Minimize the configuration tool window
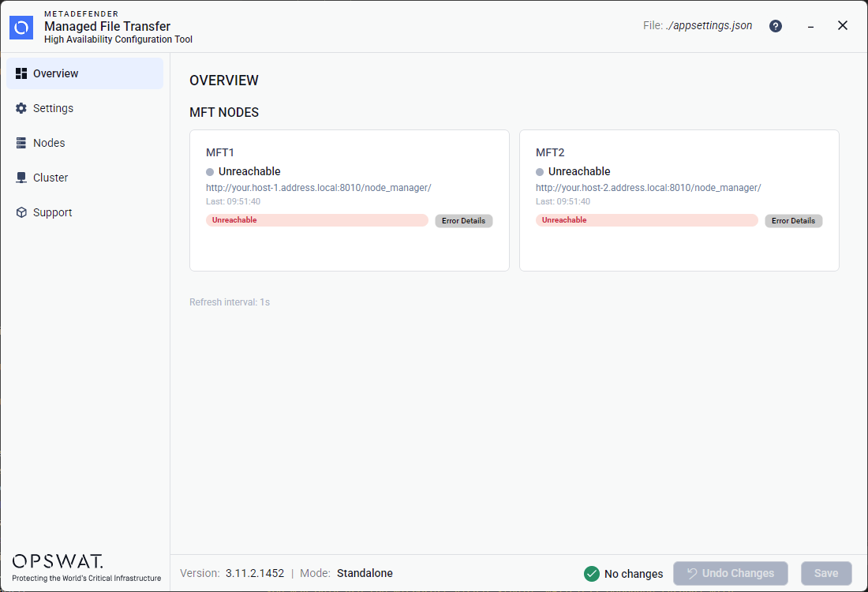This screenshot has height=592, width=868. [x=810, y=26]
